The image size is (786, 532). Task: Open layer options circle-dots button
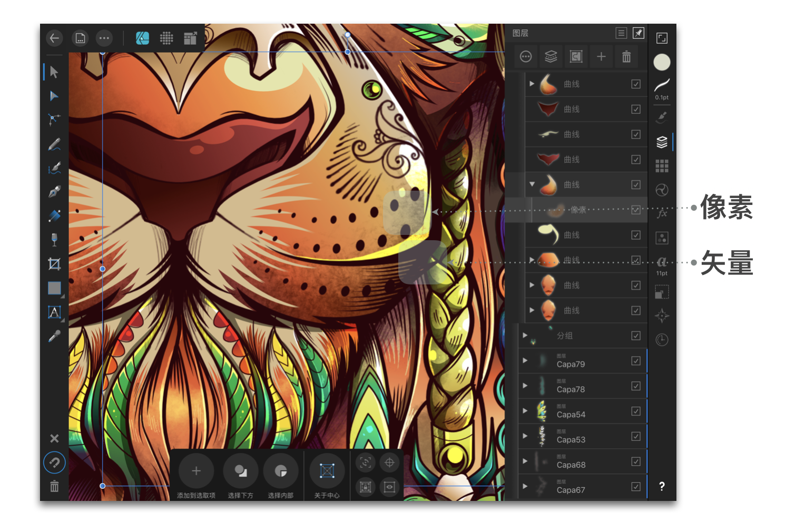point(526,56)
